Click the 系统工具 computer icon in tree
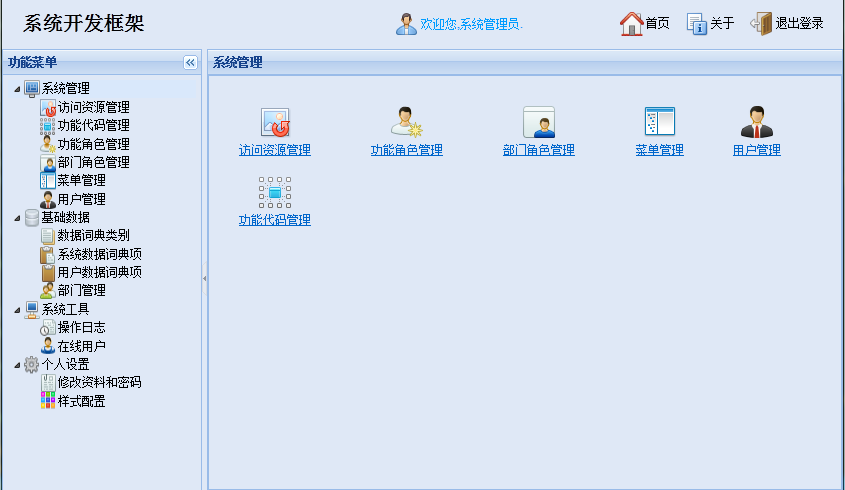Viewport: 845px width, 490px height. 32,309
